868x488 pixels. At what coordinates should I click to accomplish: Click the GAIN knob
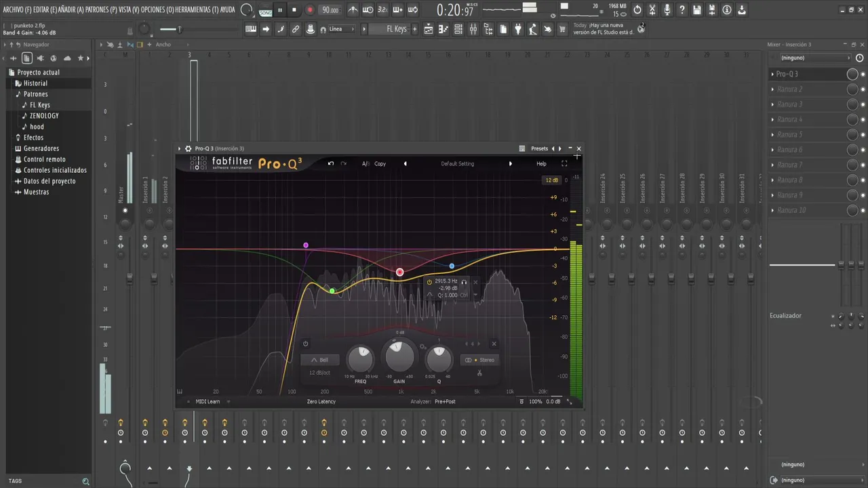[x=399, y=356]
